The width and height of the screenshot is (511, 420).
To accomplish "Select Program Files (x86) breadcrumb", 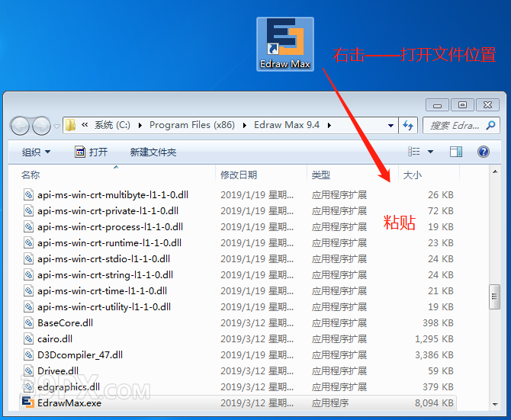I will tap(192, 125).
